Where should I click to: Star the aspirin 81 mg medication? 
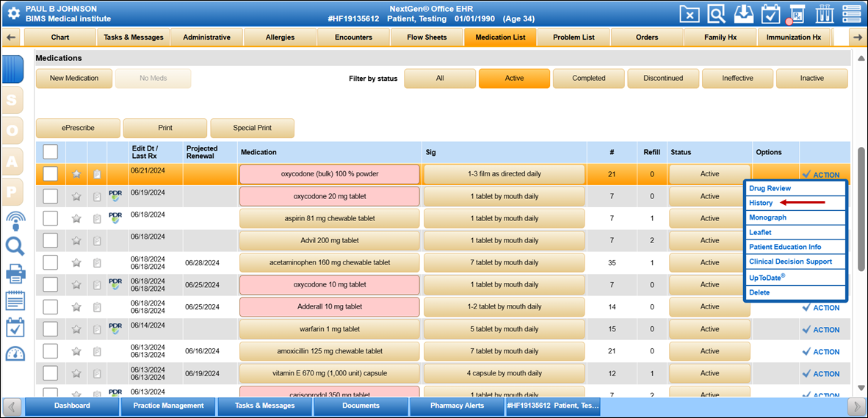(76, 218)
